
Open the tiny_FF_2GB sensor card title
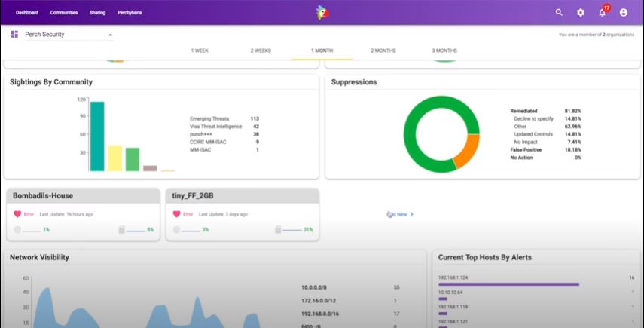[193, 195]
